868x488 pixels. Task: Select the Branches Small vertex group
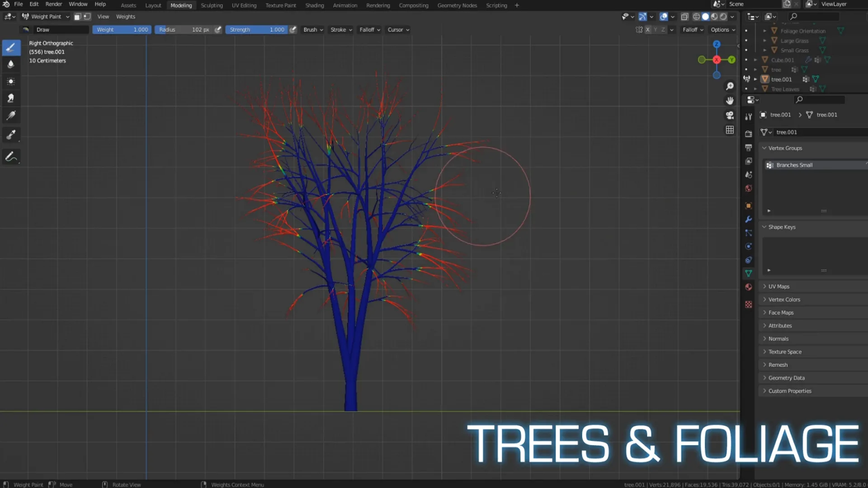tap(794, 165)
